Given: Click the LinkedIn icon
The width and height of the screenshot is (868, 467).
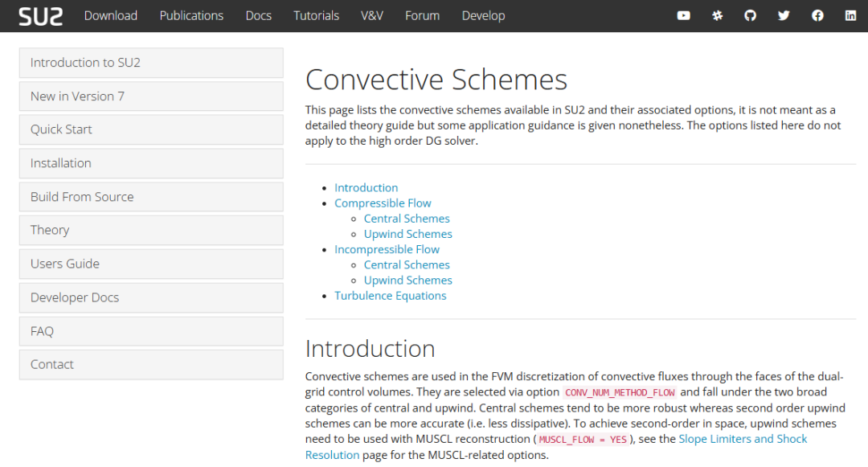Looking at the screenshot, I should point(850,15).
